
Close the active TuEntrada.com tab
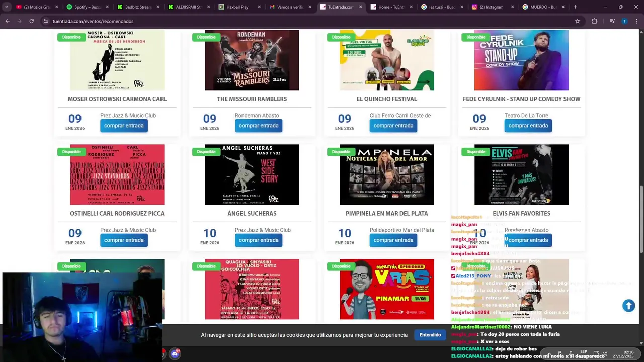coord(360,7)
